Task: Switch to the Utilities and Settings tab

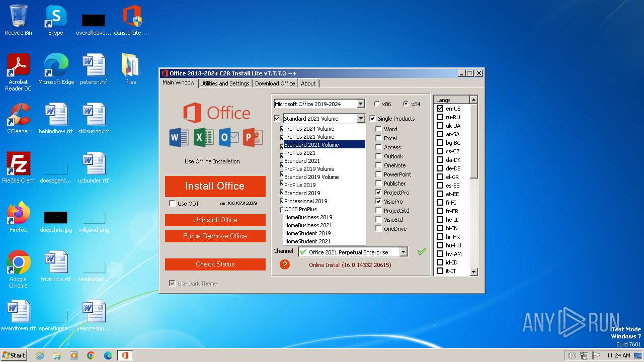Action: point(224,83)
